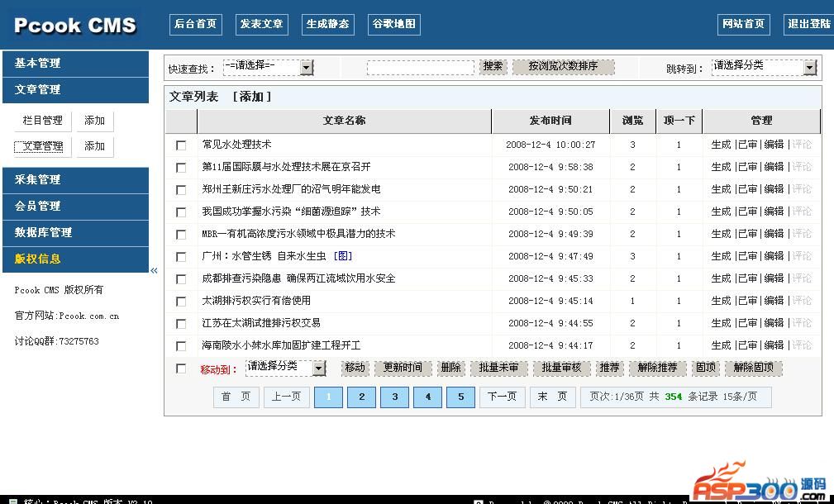Open the 谷歌地图 header button
834x504 pixels.
[x=393, y=24]
